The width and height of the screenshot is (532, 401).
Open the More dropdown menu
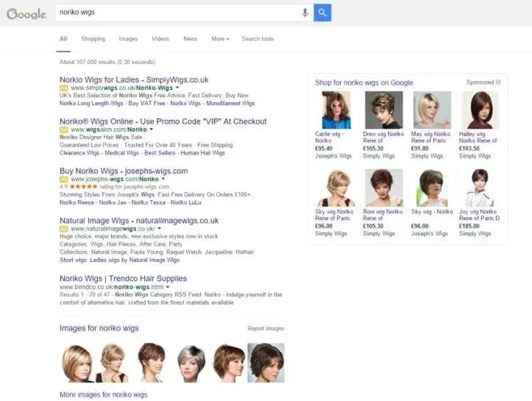click(x=220, y=39)
